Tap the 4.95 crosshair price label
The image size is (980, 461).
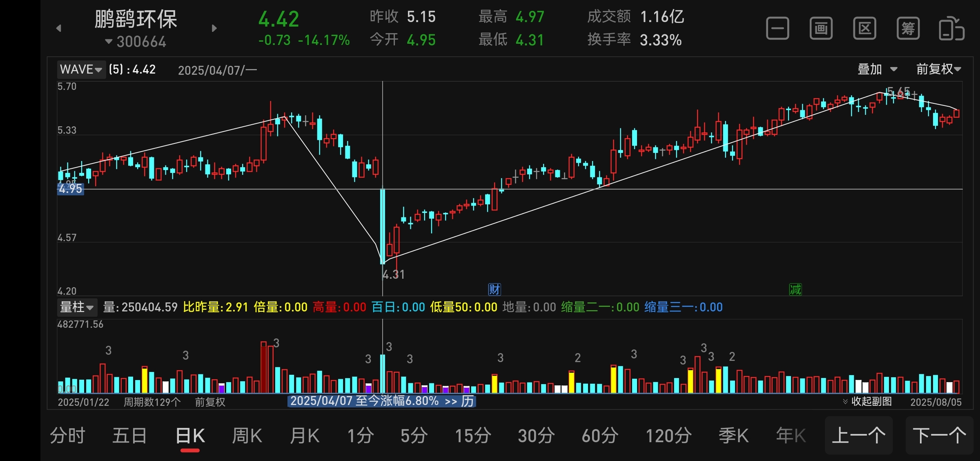click(71, 189)
